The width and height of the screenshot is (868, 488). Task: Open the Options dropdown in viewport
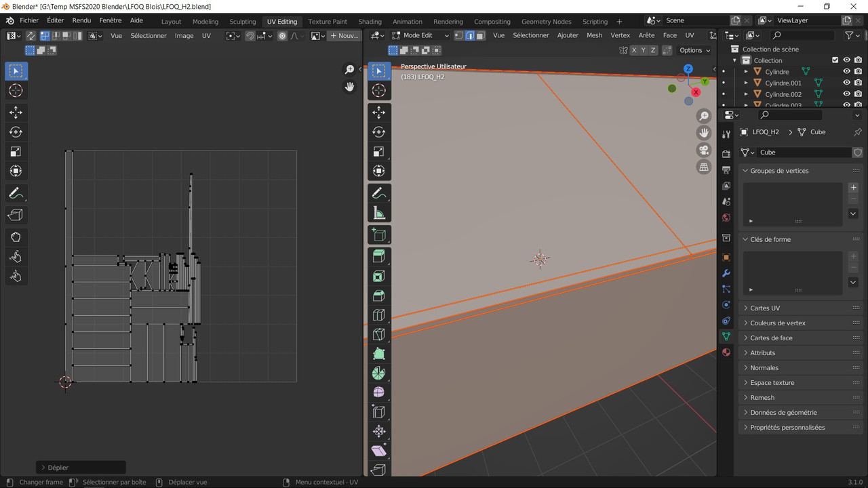[x=695, y=50]
